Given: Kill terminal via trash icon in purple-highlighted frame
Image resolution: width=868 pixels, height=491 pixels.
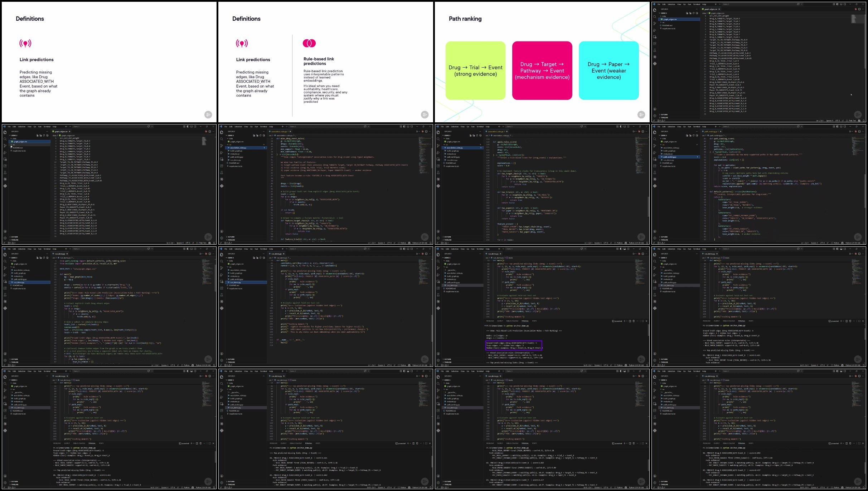Looking at the screenshot, I should [634, 321].
